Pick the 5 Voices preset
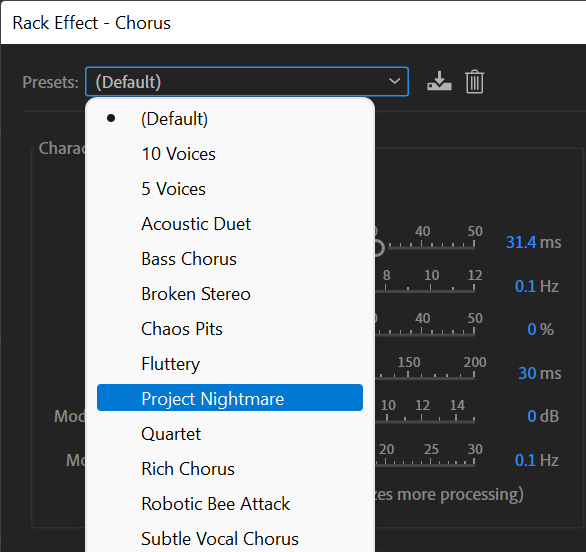This screenshot has height=552, width=586. 230,189
